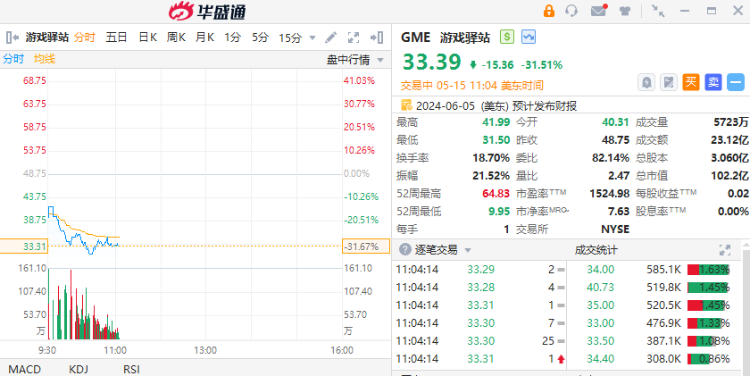This screenshot has height=376, width=750.
Task: Click the 33.39 current price
Action: click(x=432, y=62)
